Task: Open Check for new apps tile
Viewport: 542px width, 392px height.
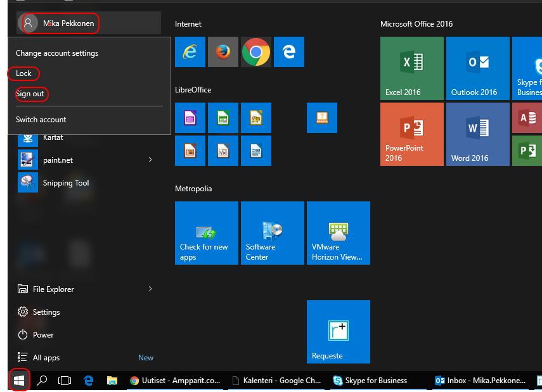Action: click(x=207, y=233)
